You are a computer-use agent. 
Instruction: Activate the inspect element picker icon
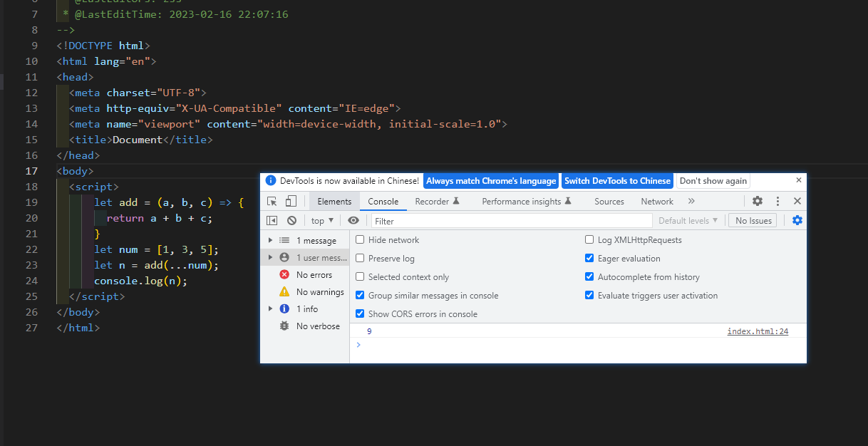272,202
